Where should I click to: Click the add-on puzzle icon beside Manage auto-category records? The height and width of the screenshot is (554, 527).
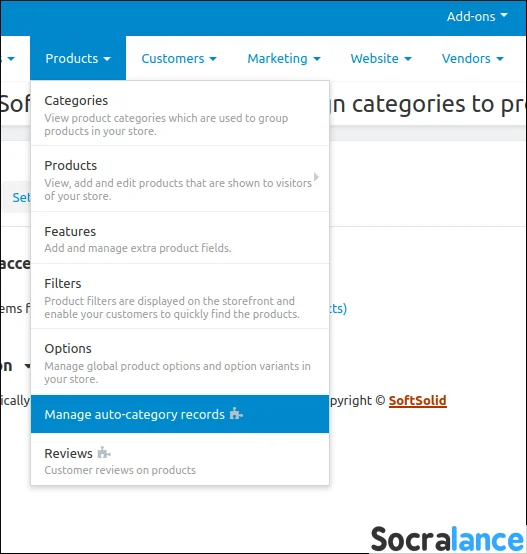(236, 413)
